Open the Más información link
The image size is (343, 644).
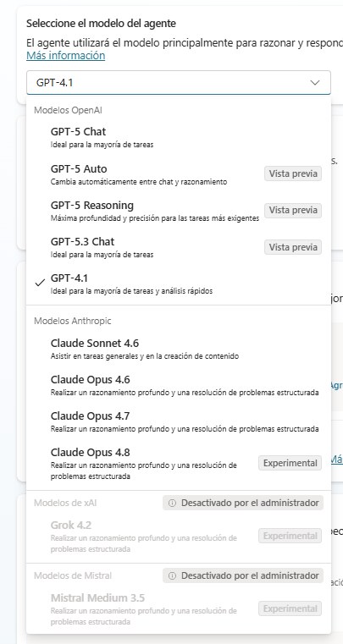[x=66, y=56]
